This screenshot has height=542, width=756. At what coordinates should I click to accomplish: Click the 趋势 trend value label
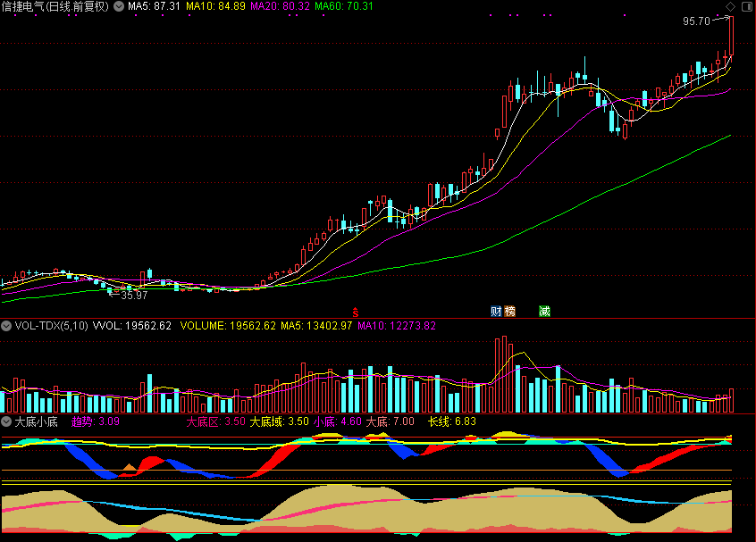click(95, 421)
